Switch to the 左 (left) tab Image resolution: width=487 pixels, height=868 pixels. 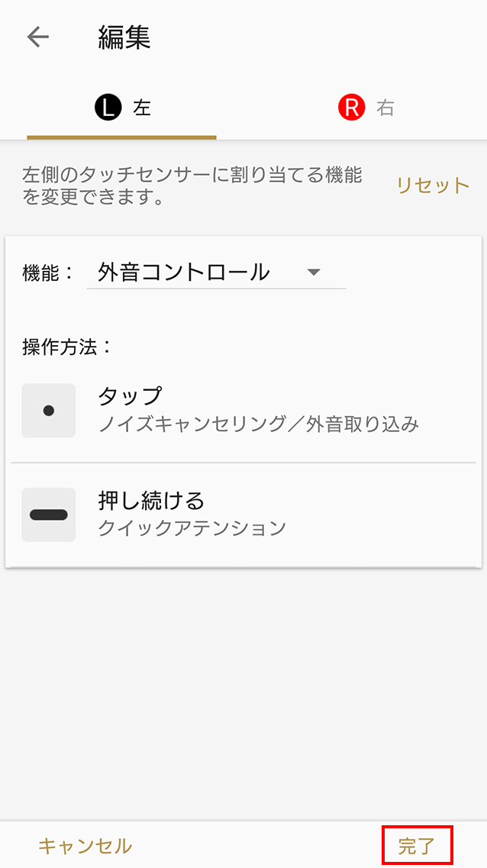tap(142, 108)
